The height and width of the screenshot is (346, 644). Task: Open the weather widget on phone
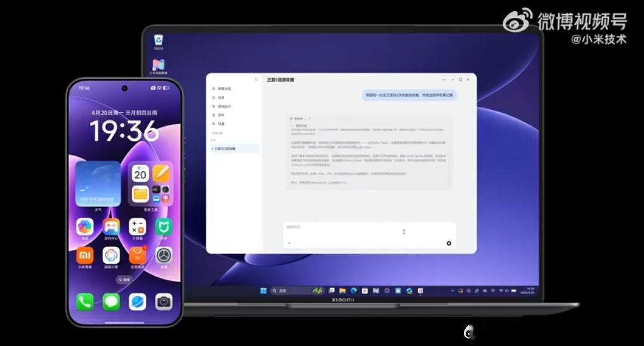point(98,184)
